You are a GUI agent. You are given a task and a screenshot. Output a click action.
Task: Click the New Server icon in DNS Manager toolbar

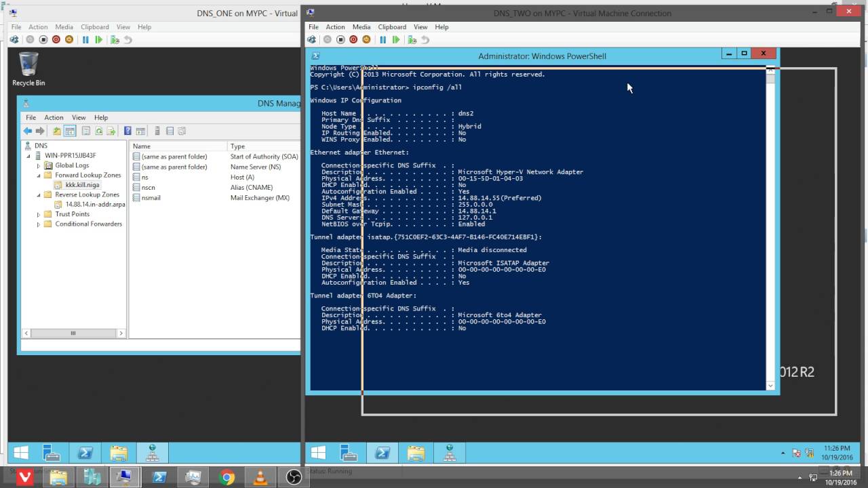click(157, 131)
